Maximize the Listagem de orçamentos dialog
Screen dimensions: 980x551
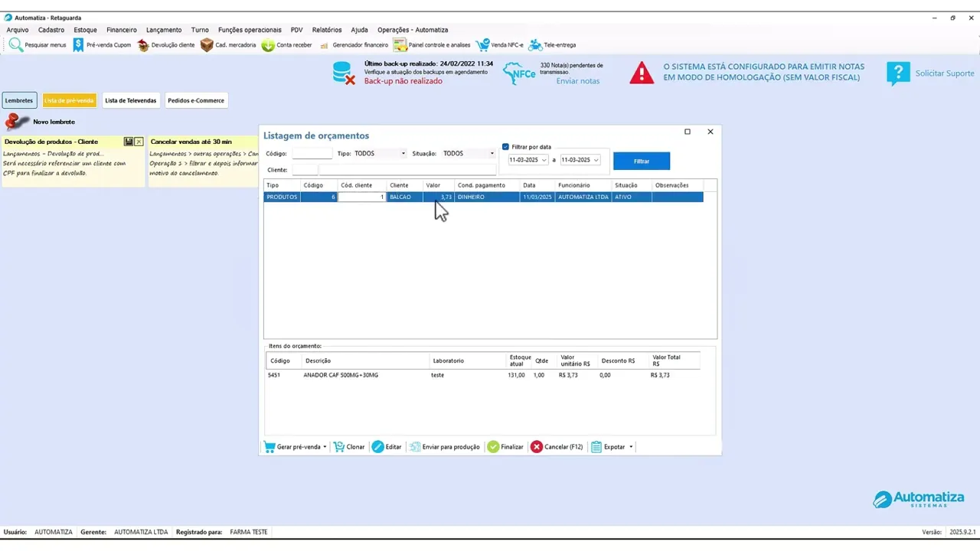[688, 132]
